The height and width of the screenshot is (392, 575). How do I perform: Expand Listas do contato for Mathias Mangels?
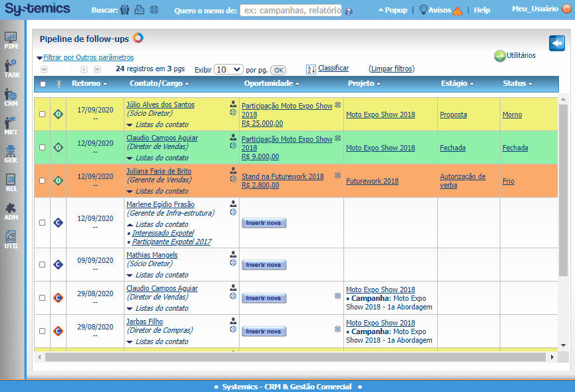(161, 275)
